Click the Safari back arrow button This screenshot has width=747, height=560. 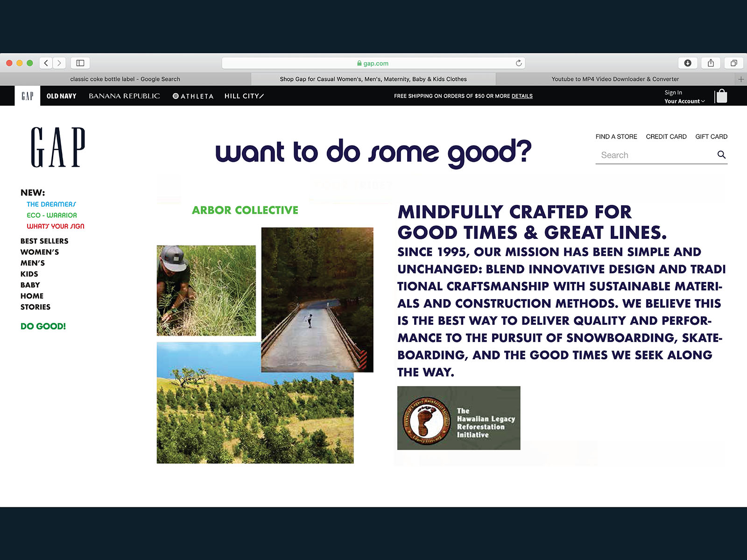[46, 63]
